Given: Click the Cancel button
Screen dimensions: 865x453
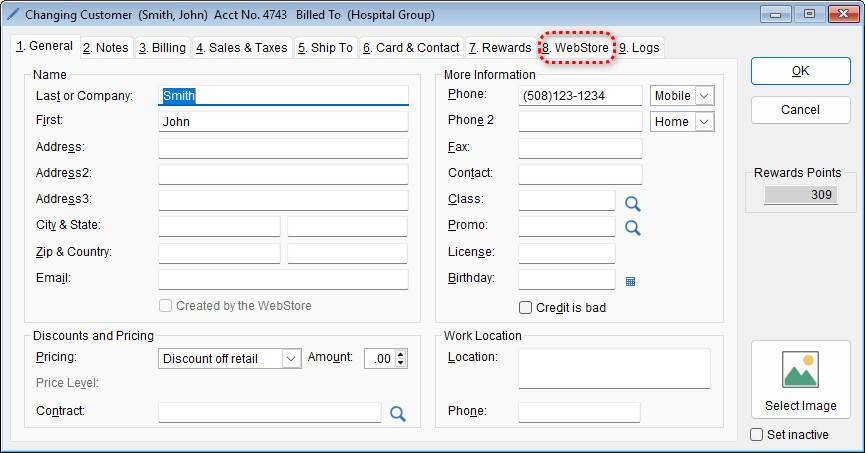Looking at the screenshot, I should (800, 109).
